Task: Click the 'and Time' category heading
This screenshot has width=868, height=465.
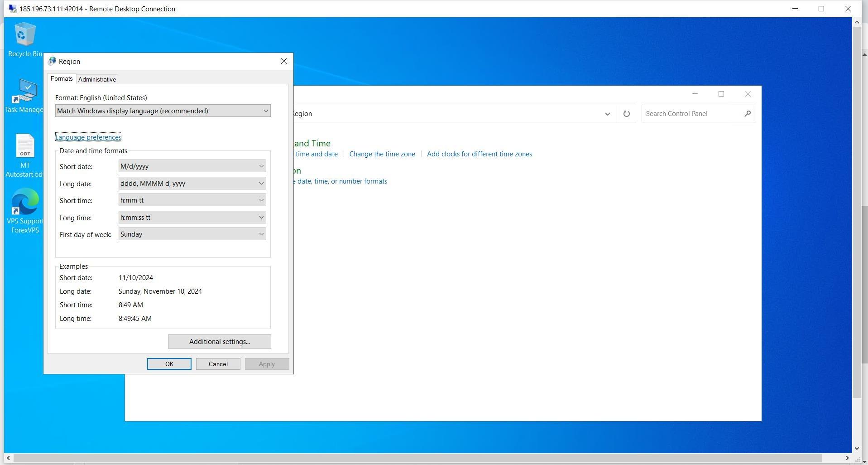Action: click(312, 143)
